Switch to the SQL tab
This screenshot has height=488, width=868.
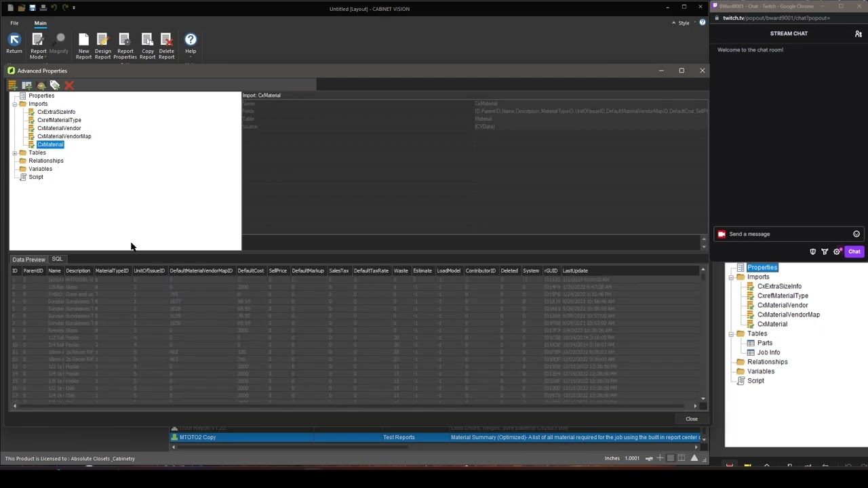[57, 259]
